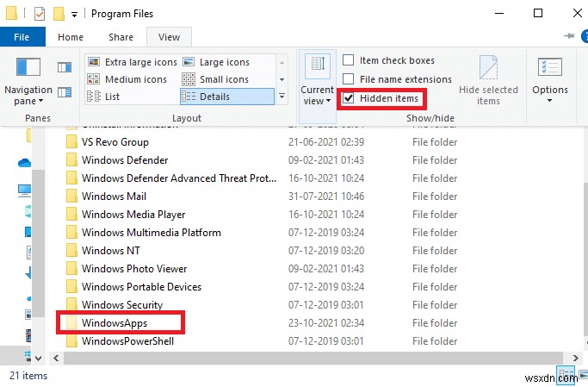The image size is (588, 387).
Task: Click navigation pane scroll down arrow
Action: [x=38, y=358]
